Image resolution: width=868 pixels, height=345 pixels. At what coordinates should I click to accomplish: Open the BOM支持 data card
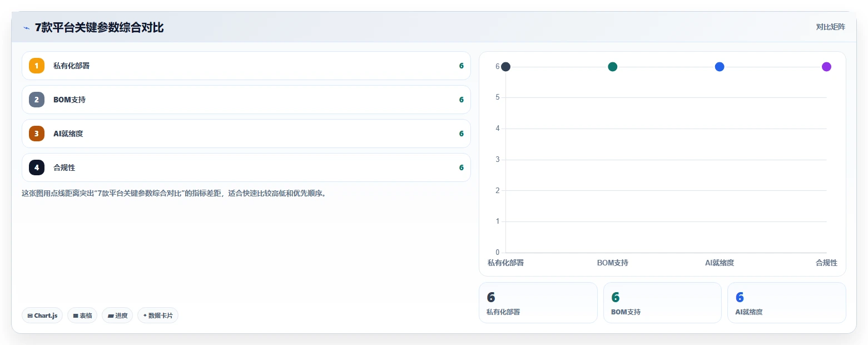click(662, 303)
